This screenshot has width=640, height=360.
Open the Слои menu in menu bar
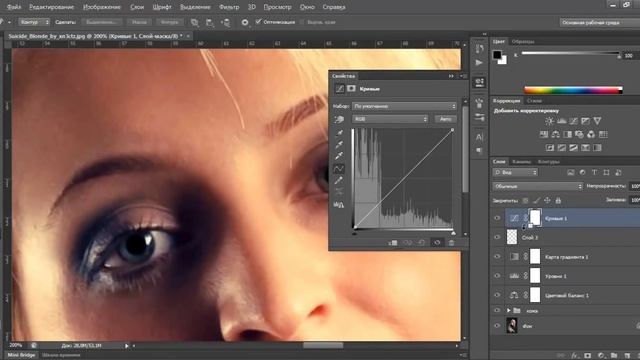click(x=137, y=7)
